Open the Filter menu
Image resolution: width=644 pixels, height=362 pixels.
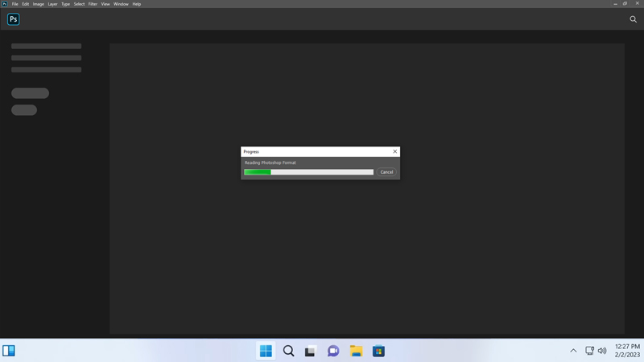[x=93, y=4]
